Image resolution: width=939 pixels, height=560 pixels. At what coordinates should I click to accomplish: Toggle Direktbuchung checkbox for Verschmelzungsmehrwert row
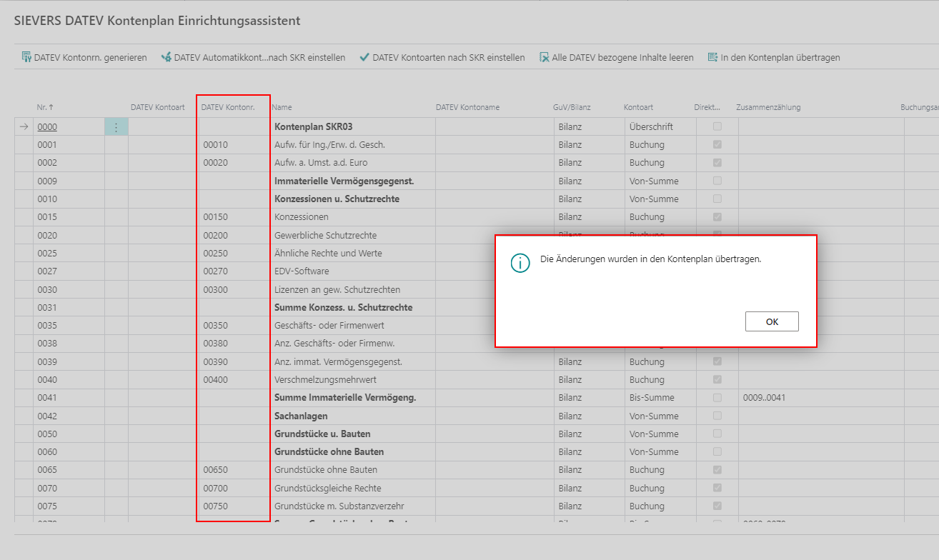[x=717, y=380]
